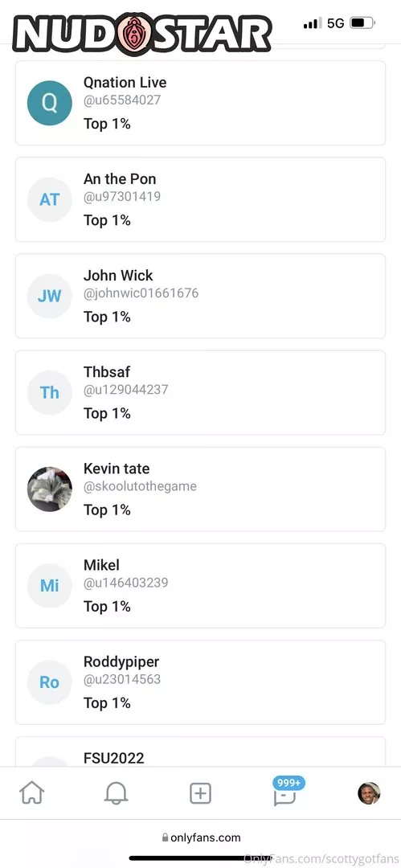Tap the onlyfans.com address bar

(201, 837)
